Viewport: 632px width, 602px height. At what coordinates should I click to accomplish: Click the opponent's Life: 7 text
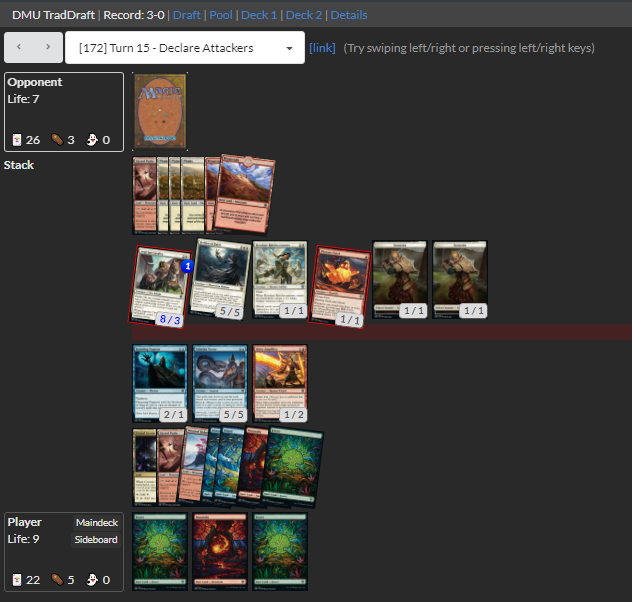(x=23, y=99)
